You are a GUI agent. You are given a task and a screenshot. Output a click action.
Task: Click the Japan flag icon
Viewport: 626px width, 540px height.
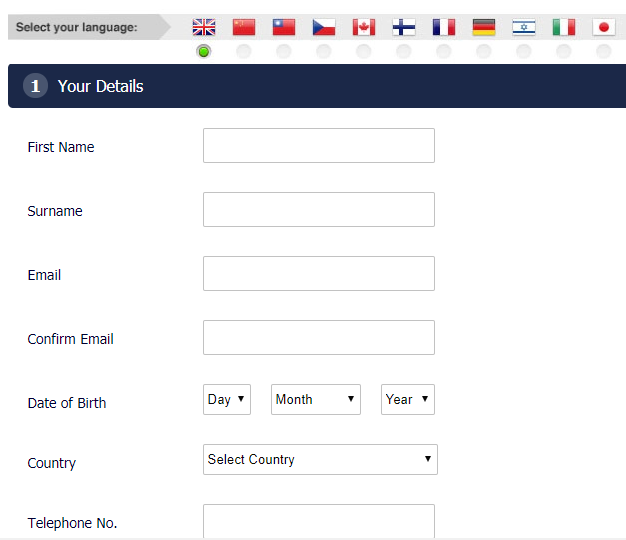[x=604, y=27]
